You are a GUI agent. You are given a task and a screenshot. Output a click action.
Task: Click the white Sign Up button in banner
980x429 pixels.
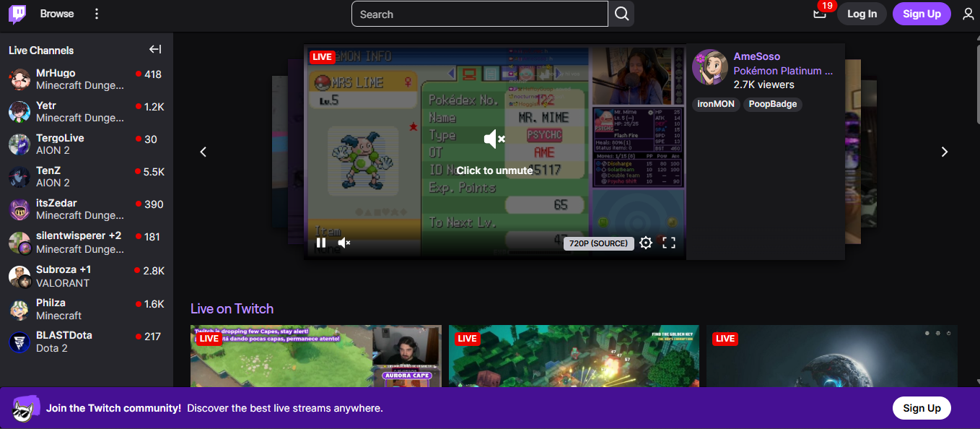[922, 408]
